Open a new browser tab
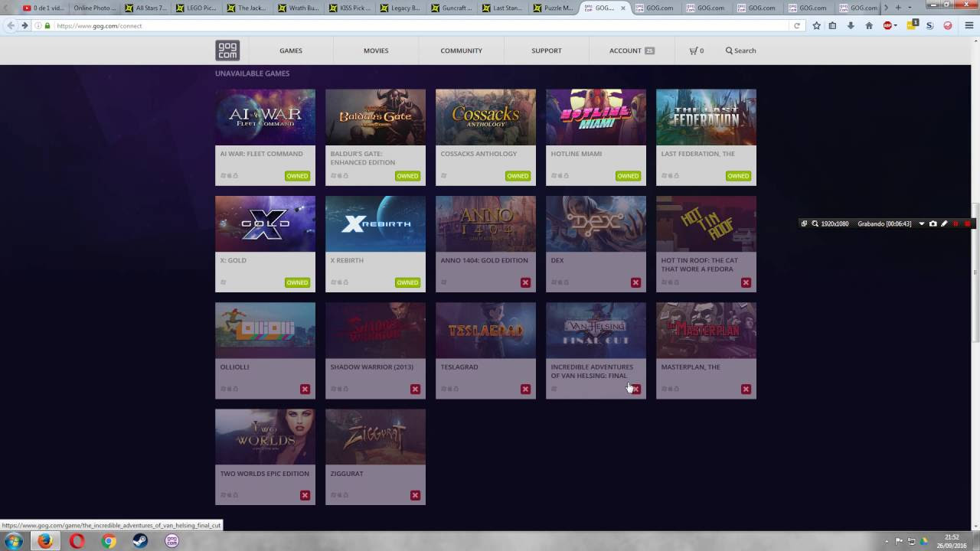 (898, 8)
